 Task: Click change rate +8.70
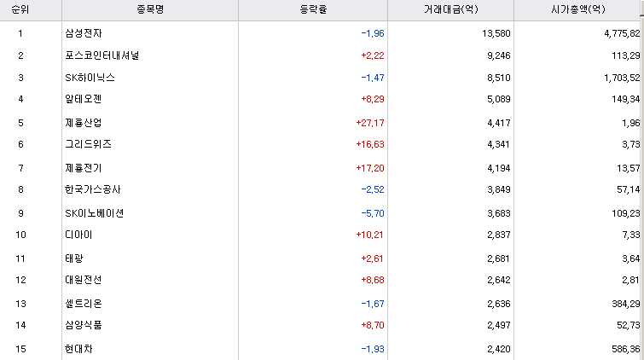pos(373,325)
